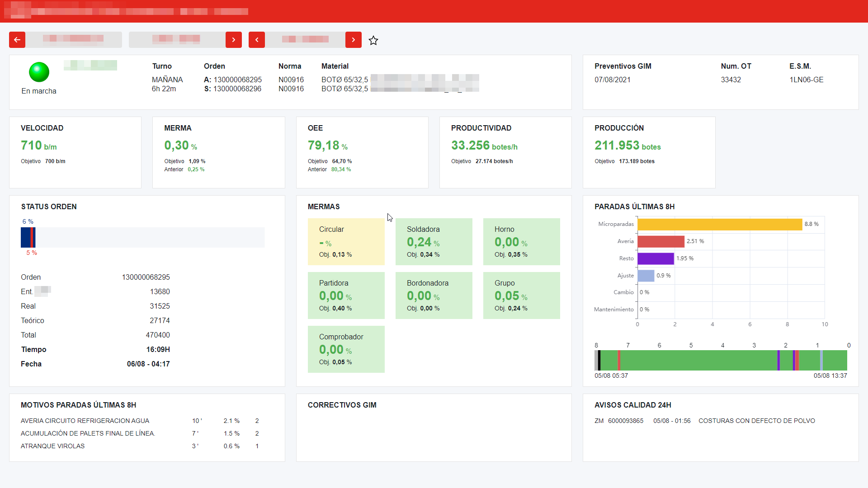868x488 pixels.
Task: Open the Comprobador mermas tile
Action: (346, 349)
